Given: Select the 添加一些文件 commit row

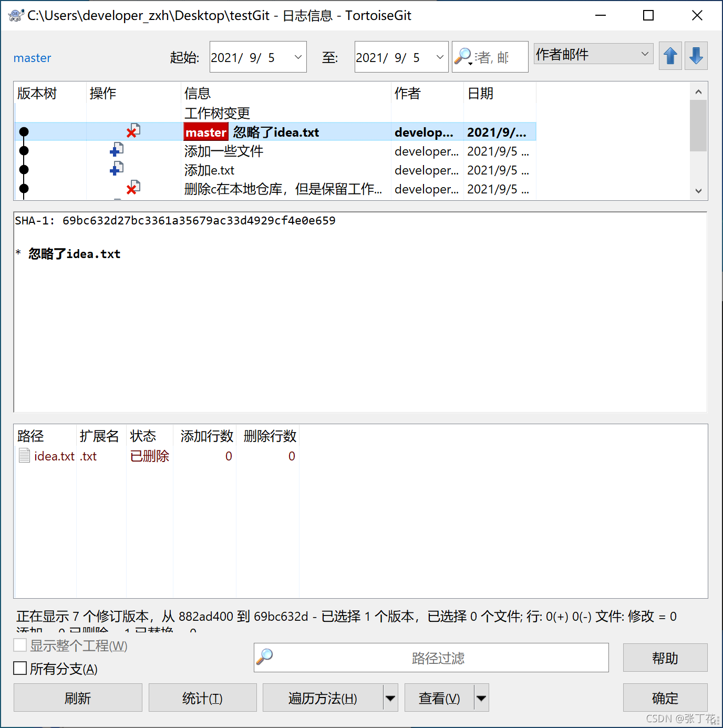Looking at the screenshot, I should (x=275, y=151).
